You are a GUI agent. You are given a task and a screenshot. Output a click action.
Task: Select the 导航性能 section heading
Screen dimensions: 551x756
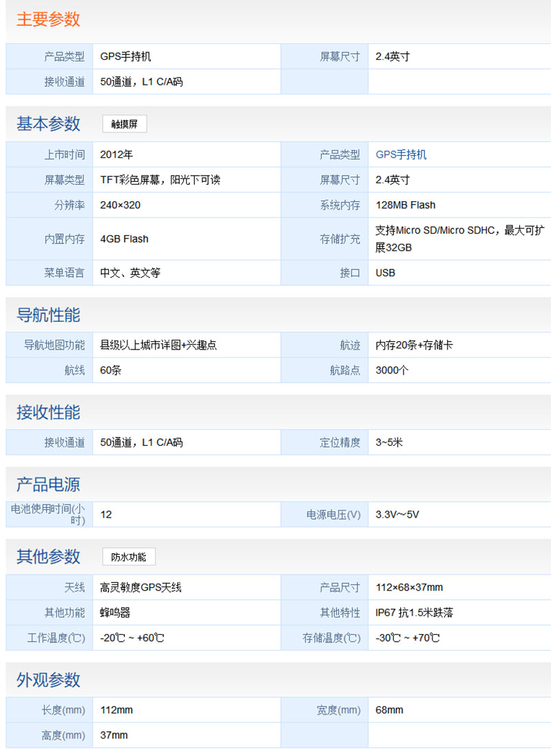pos(48,315)
